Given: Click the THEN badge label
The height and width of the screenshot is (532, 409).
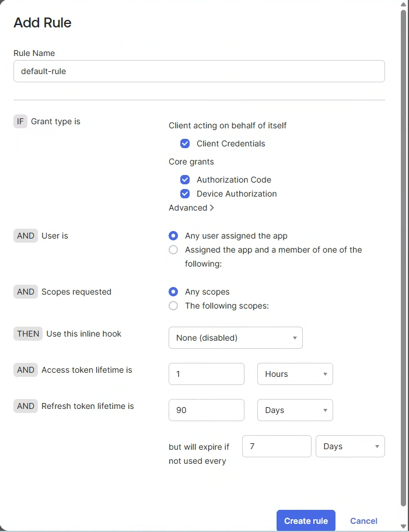Looking at the screenshot, I should point(28,334).
